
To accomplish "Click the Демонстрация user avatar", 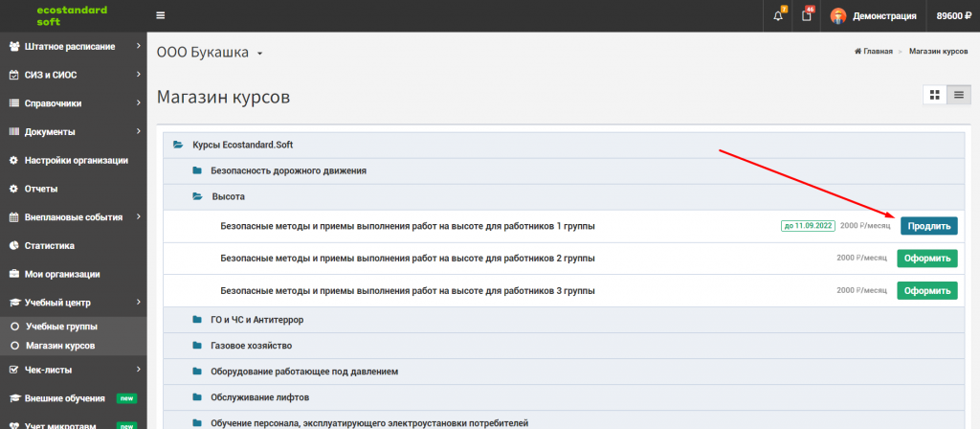I will 838,16.
